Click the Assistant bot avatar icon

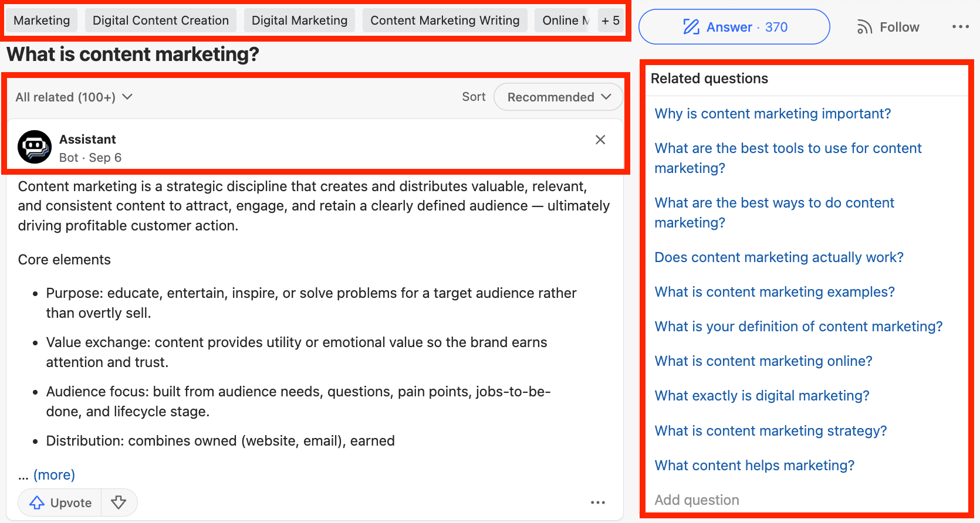[35, 147]
